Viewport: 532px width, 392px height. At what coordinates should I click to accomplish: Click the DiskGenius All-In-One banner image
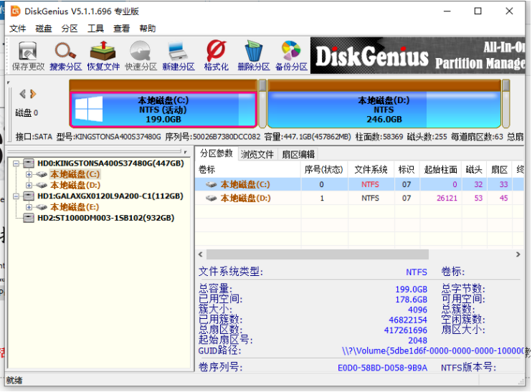click(418, 56)
